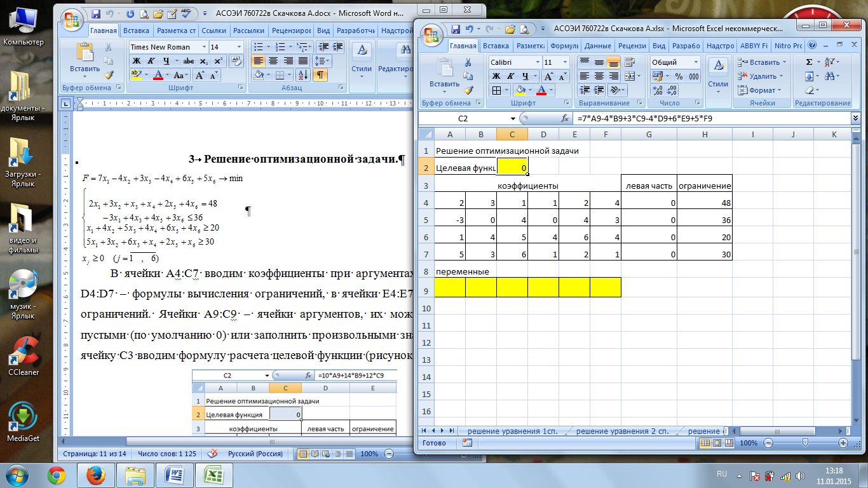
Task: Click Percent Style icon in Excel
Action: pos(678,76)
